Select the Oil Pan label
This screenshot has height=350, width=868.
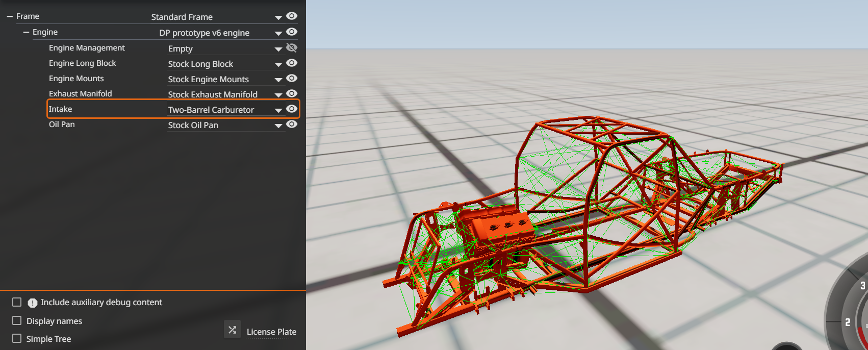pyautogui.click(x=62, y=124)
